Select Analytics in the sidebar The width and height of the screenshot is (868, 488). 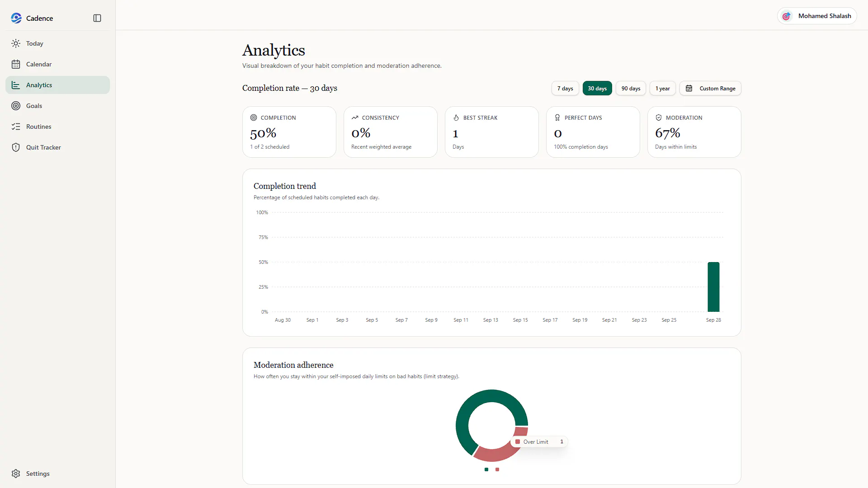tap(57, 85)
